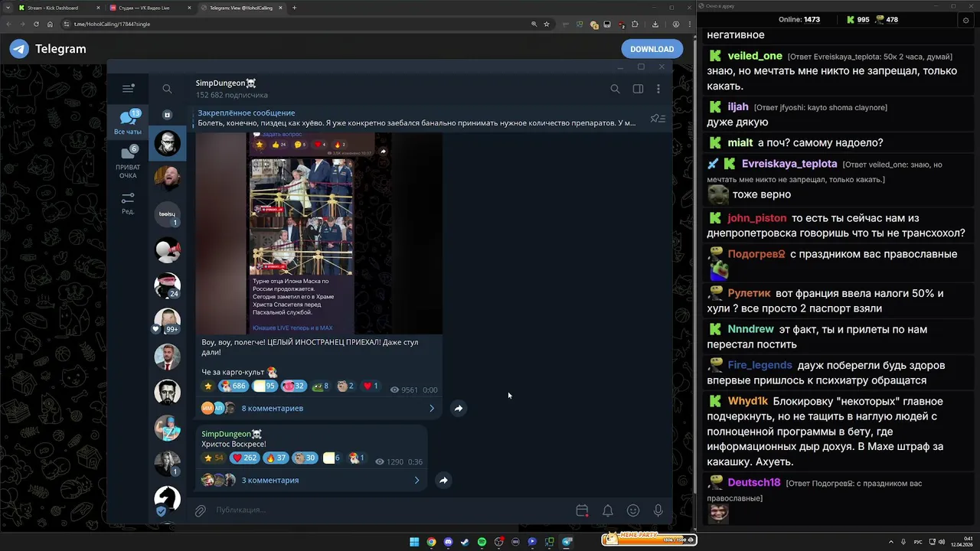
Task: Focus the 'Публикация...' message field
Action: click(x=390, y=510)
